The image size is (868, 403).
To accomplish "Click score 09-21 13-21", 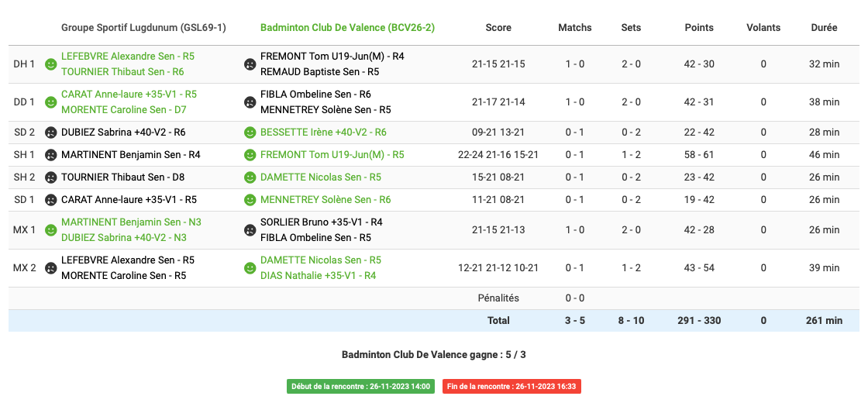I will click(498, 133).
